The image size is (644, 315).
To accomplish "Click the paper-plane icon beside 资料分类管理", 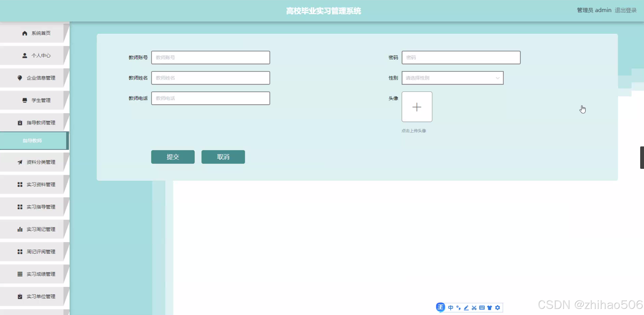I will [x=20, y=162].
